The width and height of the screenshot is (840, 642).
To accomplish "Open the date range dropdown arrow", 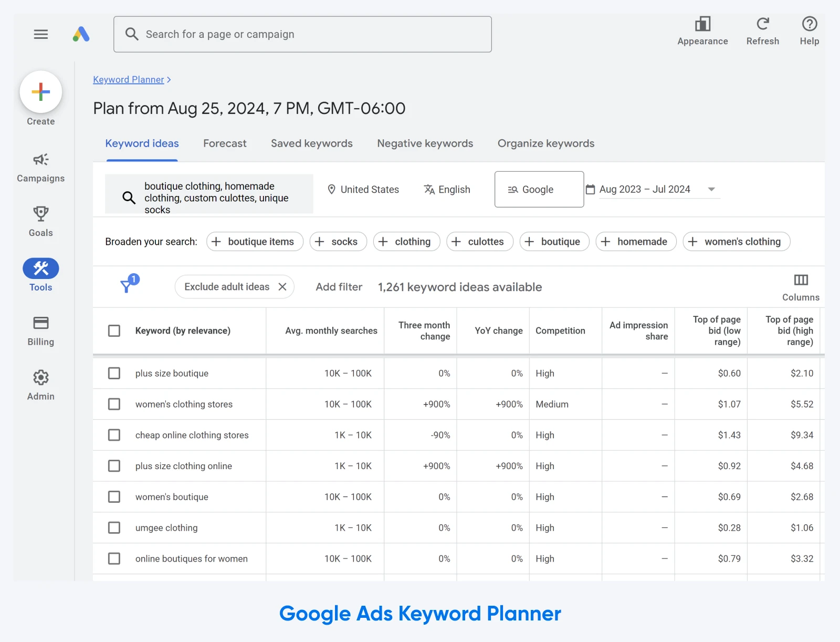I will pyautogui.click(x=711, y=189).
